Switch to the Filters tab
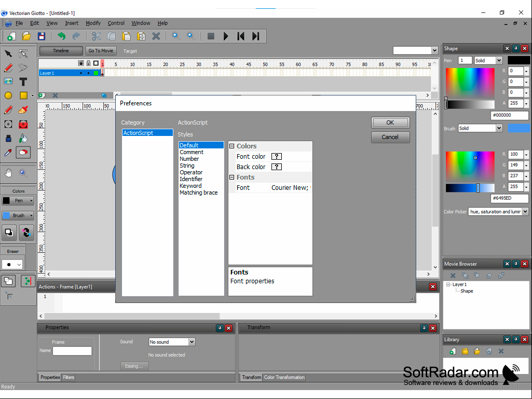This screenshot has width=532, height=399. (x=69, y=377)
